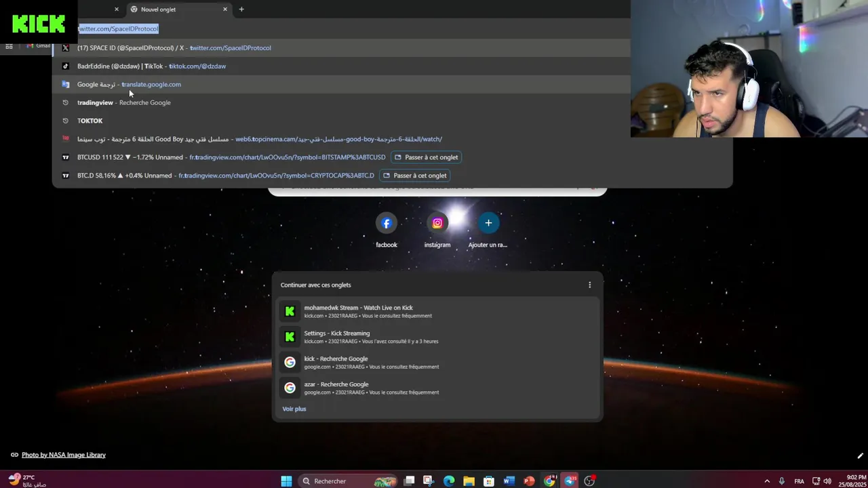
Task: Click the TradingView icon for BTCUSD suggestion
Action: pos(65,157)
